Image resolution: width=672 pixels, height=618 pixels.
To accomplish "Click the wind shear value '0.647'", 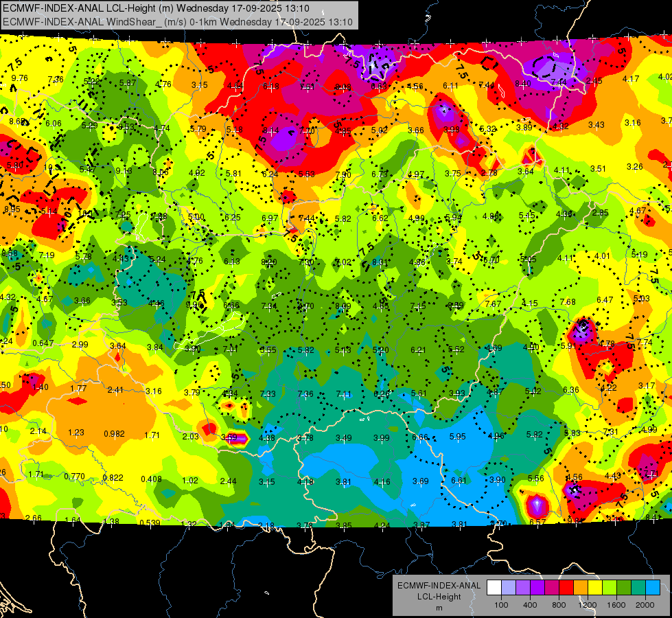I will (43, 343).
